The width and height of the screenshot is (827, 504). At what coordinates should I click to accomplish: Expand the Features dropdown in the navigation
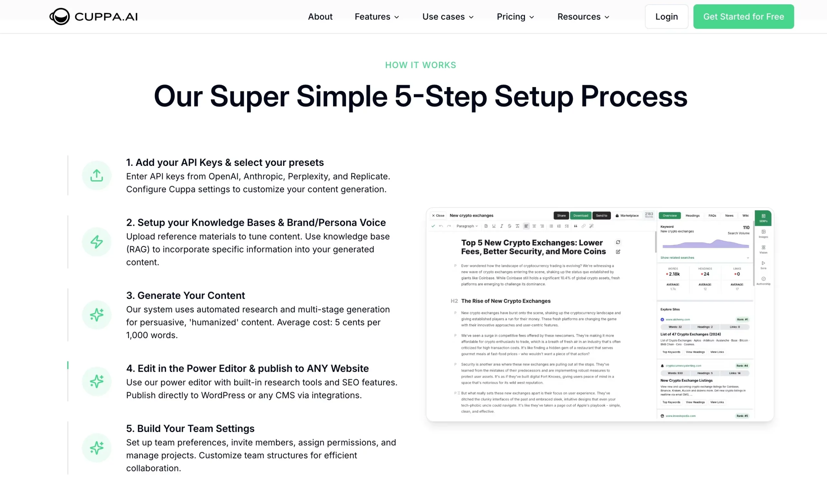coord(377,16)
